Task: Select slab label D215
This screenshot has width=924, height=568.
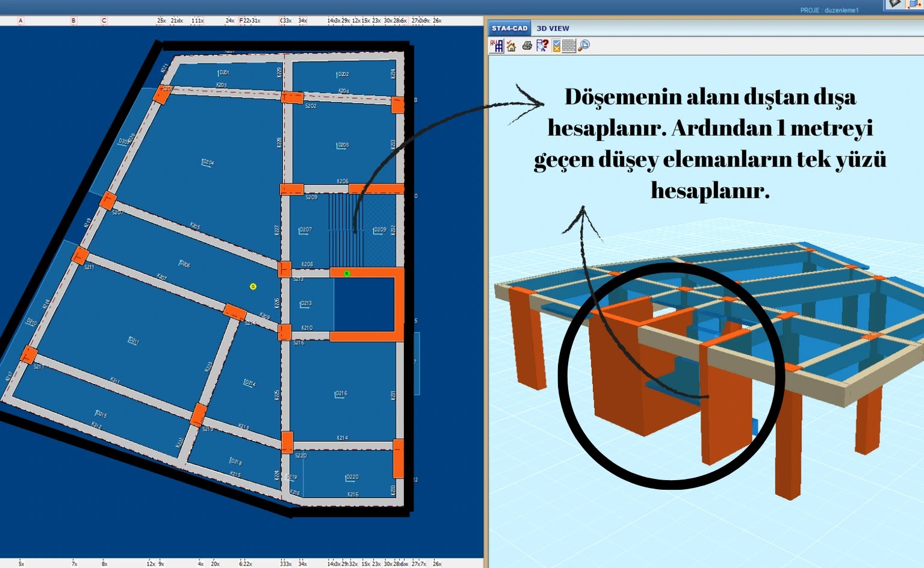Action: coord(101,414)
